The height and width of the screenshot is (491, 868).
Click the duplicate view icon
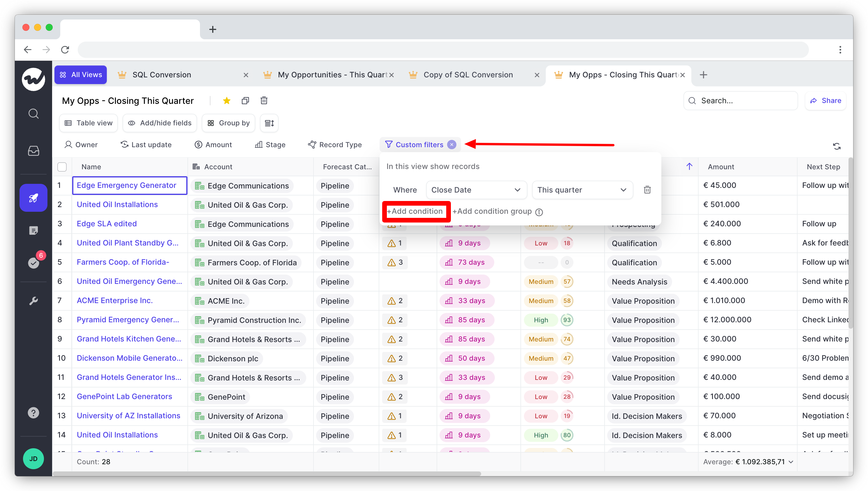click(245, 101)
